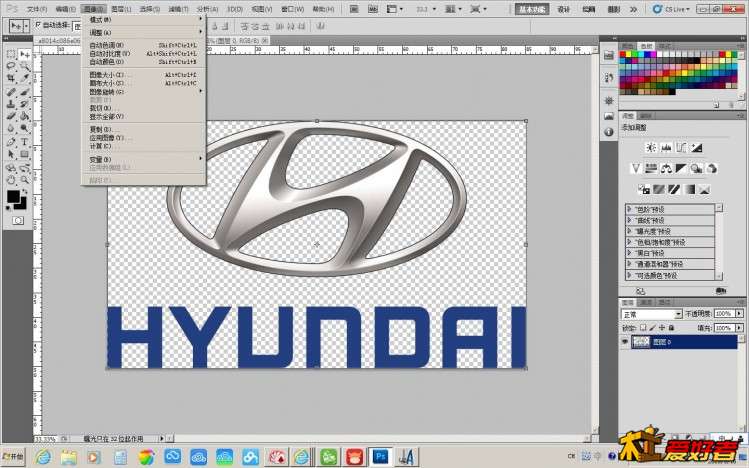Toggle lock transparent pixels
The image size is (749, 468).
(x=643, y=328)
